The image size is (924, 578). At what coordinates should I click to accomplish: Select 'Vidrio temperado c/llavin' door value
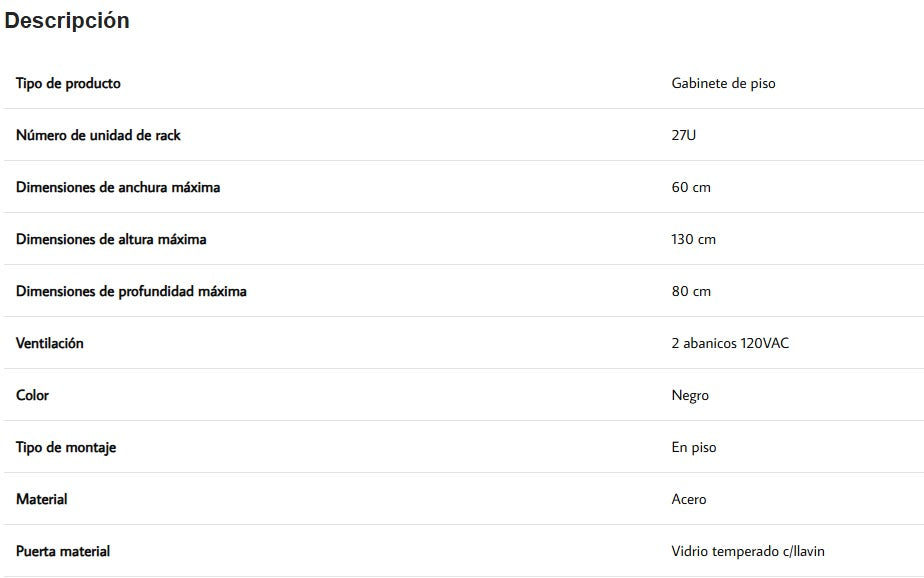[x=748, y=551]
